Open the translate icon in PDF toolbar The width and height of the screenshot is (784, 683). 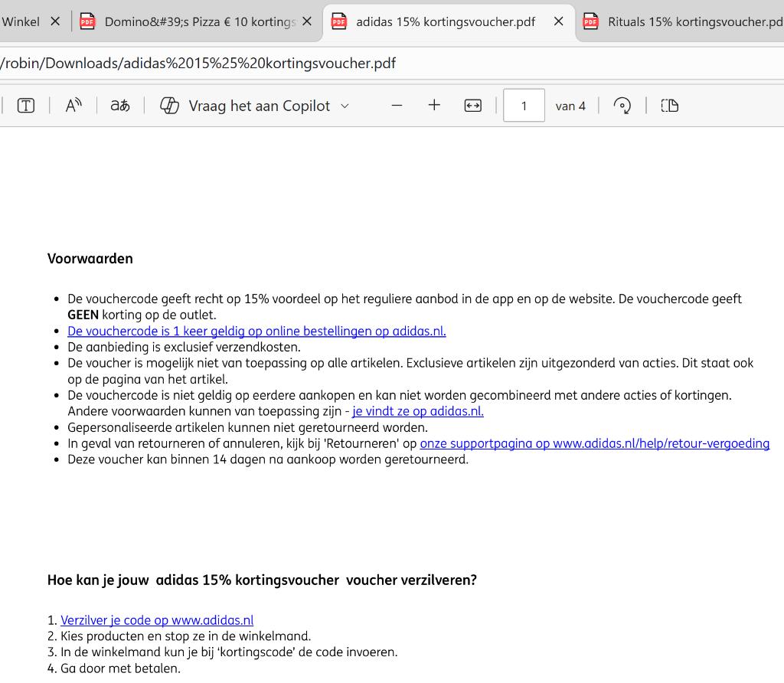120,106
